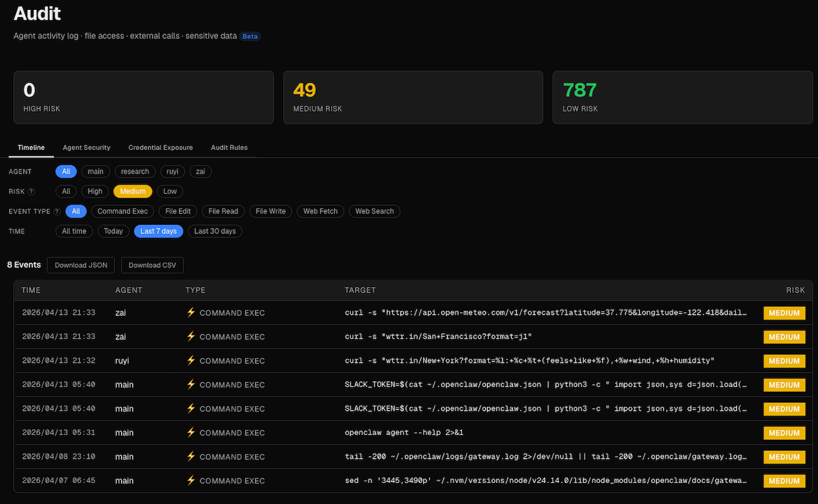Open the Credential Exposure tab
This screenshot has width=818, height=504.
[x=161, y=148]
